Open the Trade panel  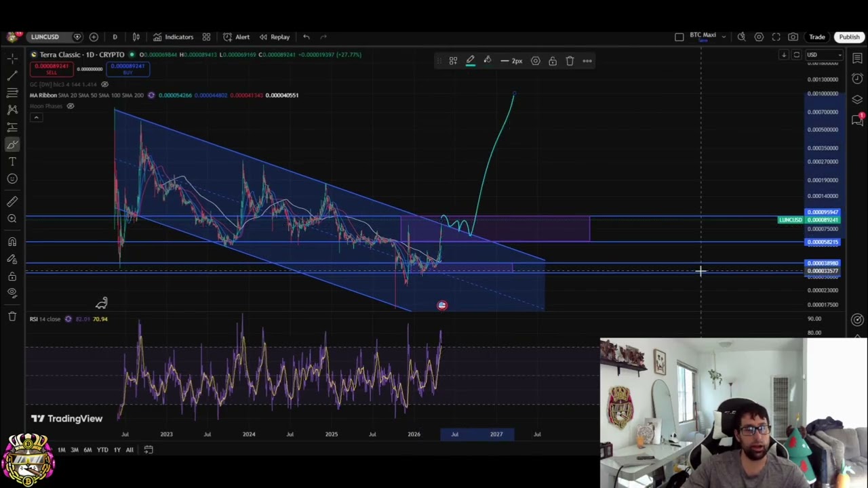[816, 37]
